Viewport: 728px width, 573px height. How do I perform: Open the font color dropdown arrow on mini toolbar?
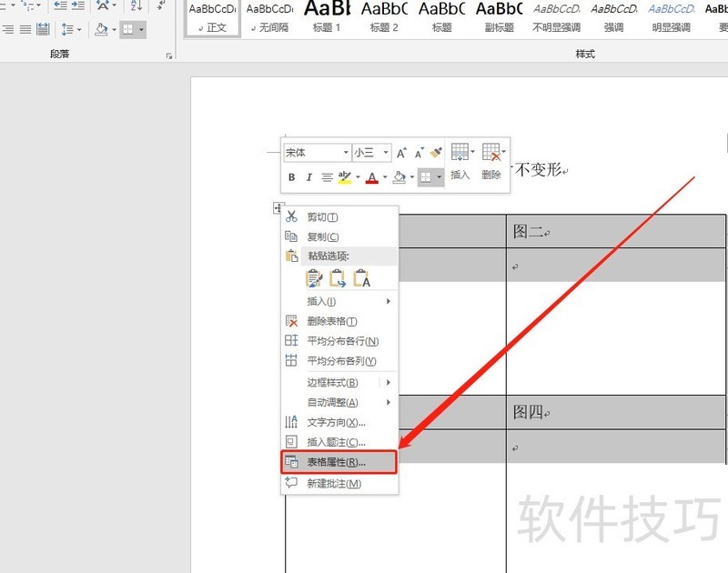(385, 177)
